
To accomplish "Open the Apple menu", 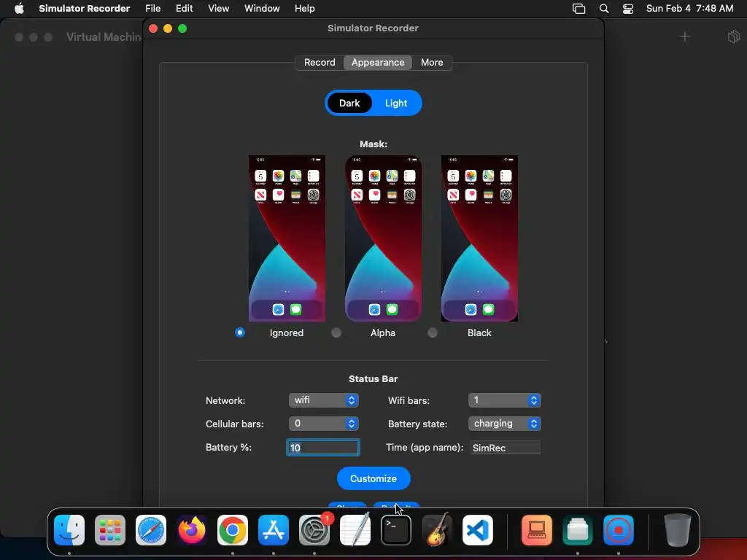I will [x=19, y=8].
